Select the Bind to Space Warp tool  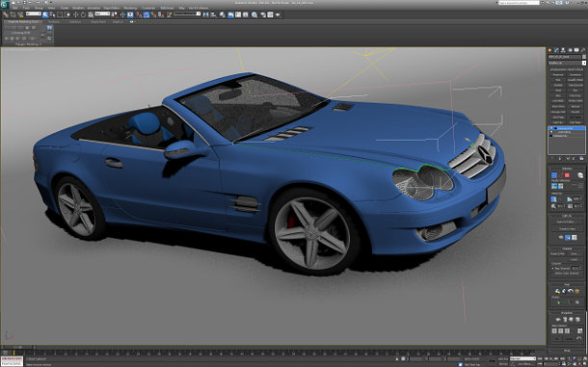click(20, 14)
